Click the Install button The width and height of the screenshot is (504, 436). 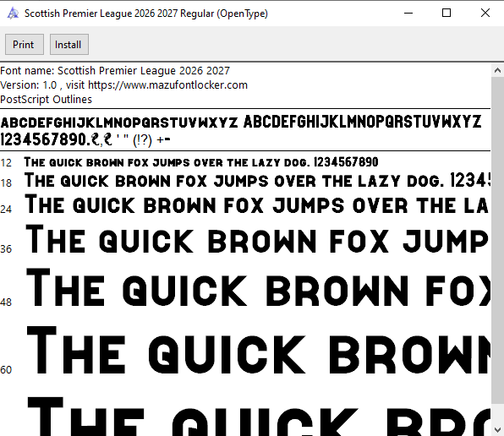(x=69, y=44)
